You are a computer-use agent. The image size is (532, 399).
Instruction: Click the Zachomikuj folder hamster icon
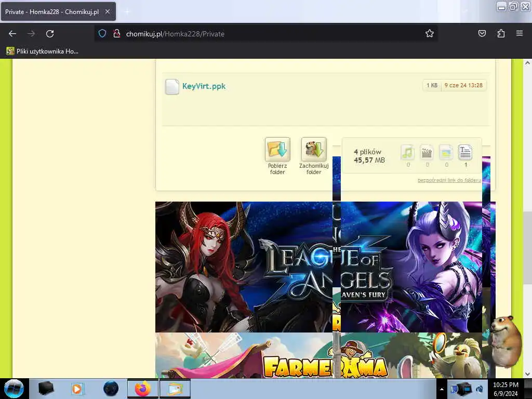[x=314, y=150]
